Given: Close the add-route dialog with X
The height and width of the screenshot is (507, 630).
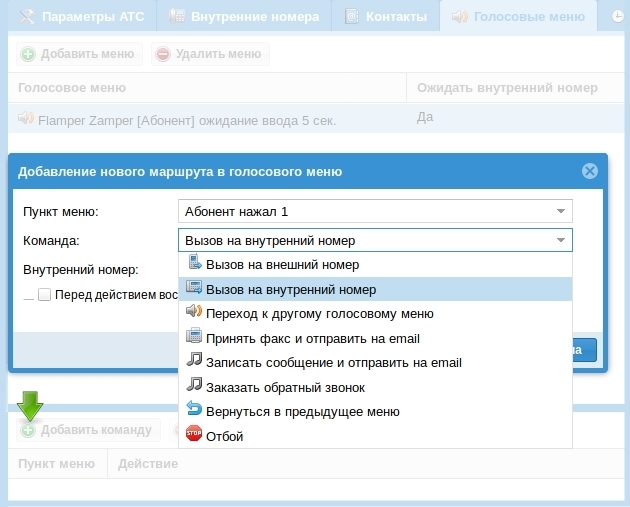Looking at the screenshot, I should [590, 171].
